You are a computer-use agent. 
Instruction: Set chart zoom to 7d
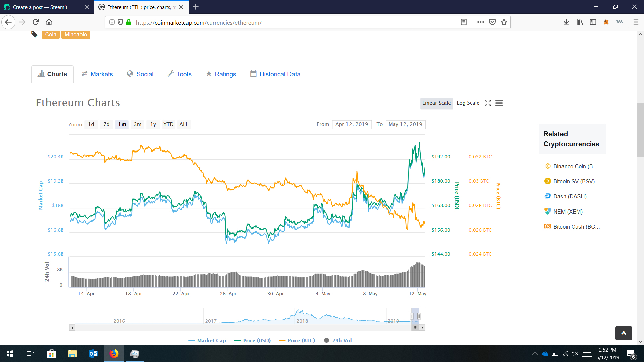106,124
